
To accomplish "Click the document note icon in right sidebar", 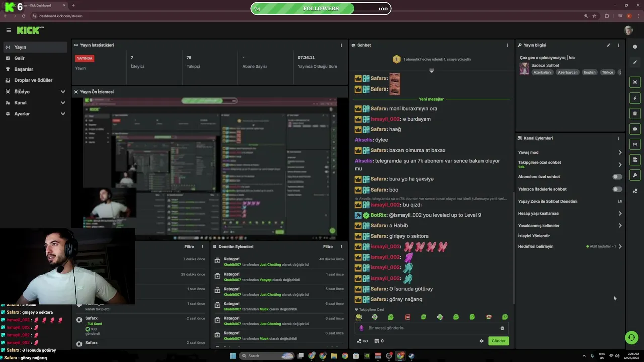I will coord(635,114).
